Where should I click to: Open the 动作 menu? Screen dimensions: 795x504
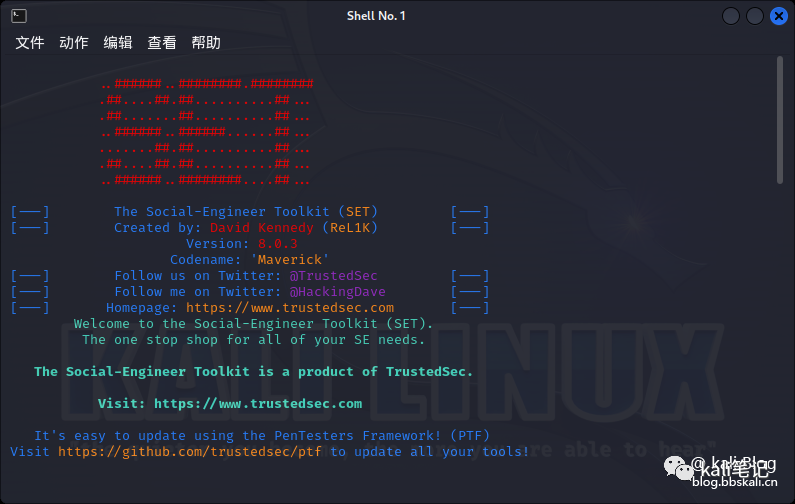74,43
